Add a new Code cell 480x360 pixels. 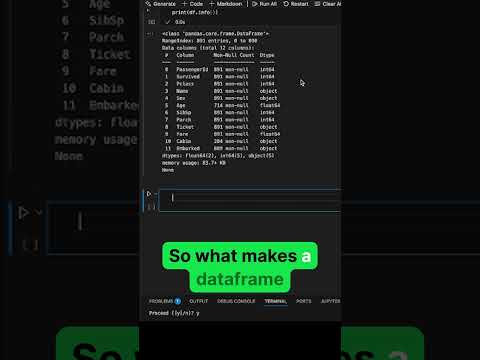coord(192,4)
